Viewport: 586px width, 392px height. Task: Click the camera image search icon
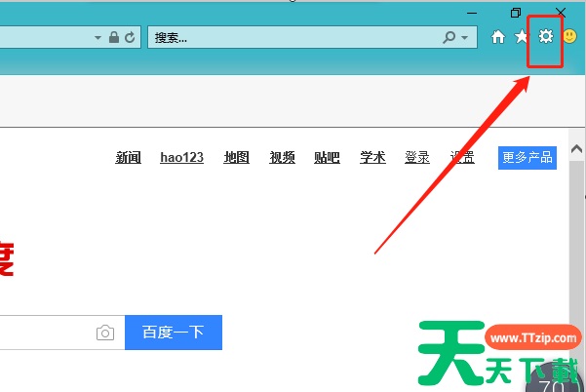(105, 333)
